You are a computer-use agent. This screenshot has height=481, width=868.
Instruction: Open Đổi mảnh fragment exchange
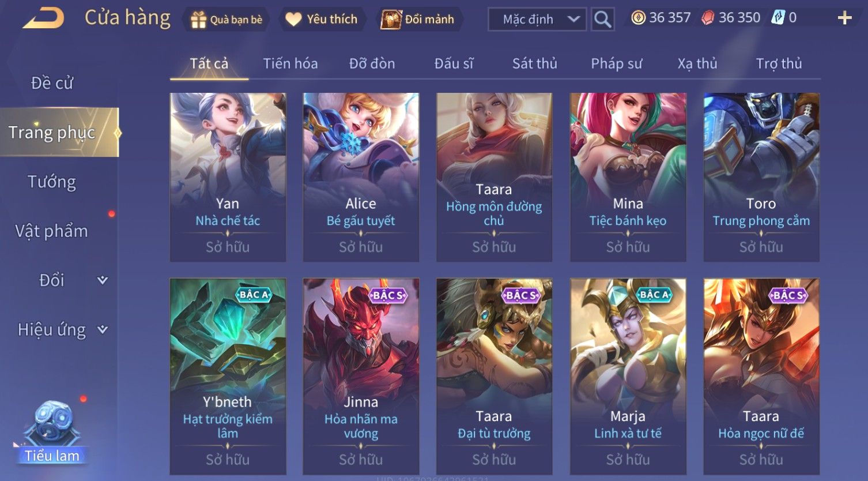coord(418,20)
